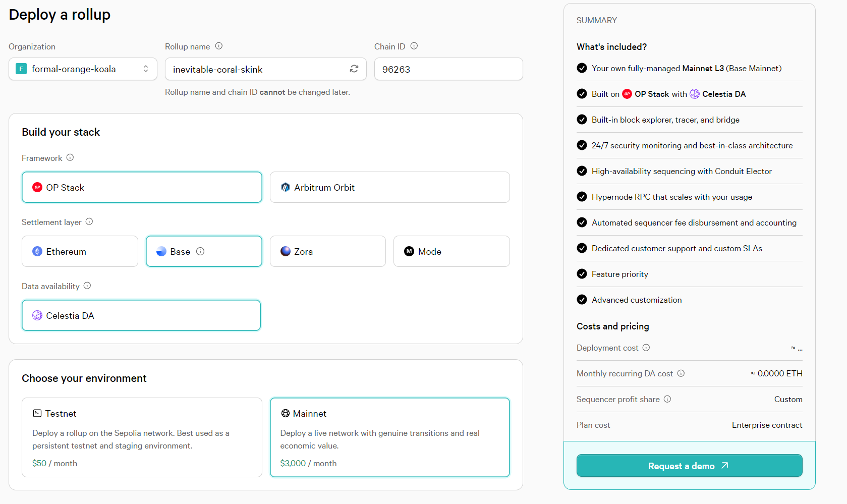Click the Settlement layer info icon
Screen dimensions: 847x504
tap(89, 221)
